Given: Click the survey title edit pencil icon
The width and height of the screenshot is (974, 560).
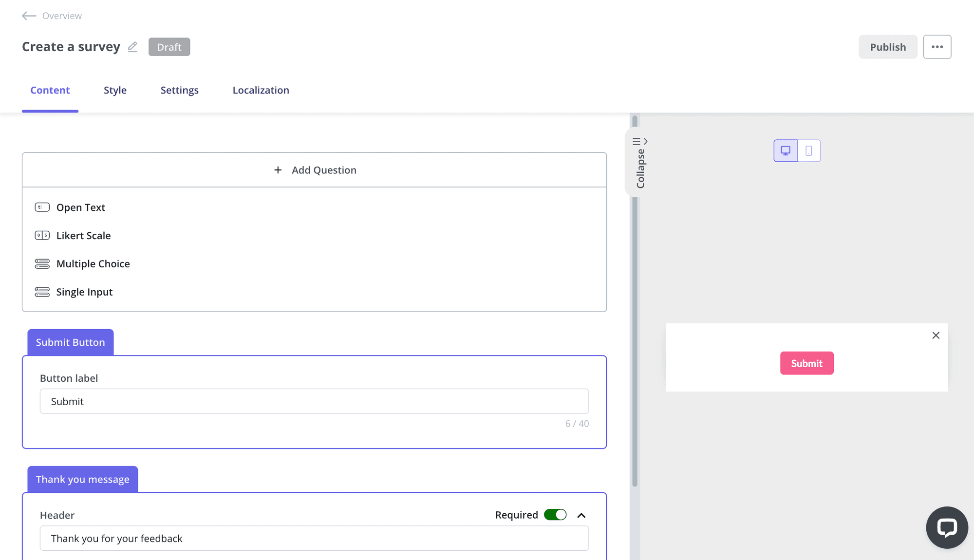Looking at the screenshot, I should 133,47.
